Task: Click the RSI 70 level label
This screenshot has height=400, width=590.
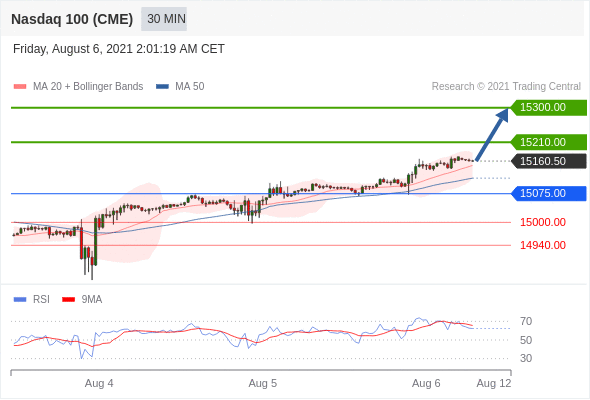Action: coord(526,321)
